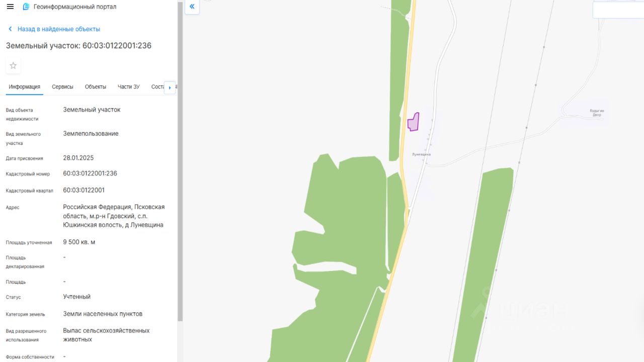Click the Луневщина village label on the map
This screenshot has width=644, height=362.
pyautogui.click(x=421, y=154)
